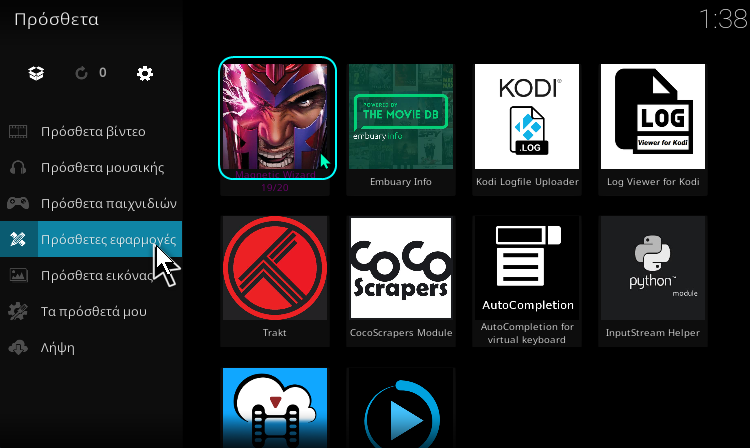Viewport: 750px width, 448px height.
Task: Click the Embuary Info label text
Action: coord(401,182)
